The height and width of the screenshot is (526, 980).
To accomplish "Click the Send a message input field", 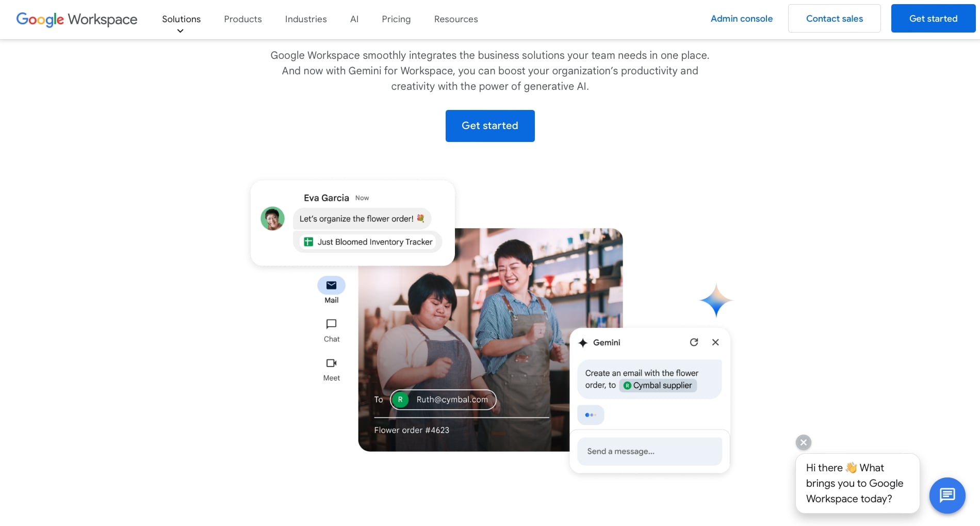I will pyautogui.click(x=649, y=451).
